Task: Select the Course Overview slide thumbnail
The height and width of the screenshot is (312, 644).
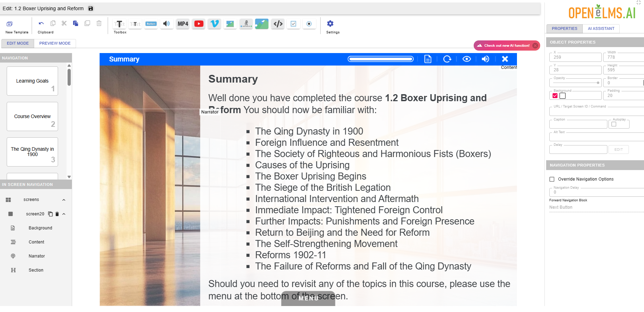Action: [x=32, y=116]
